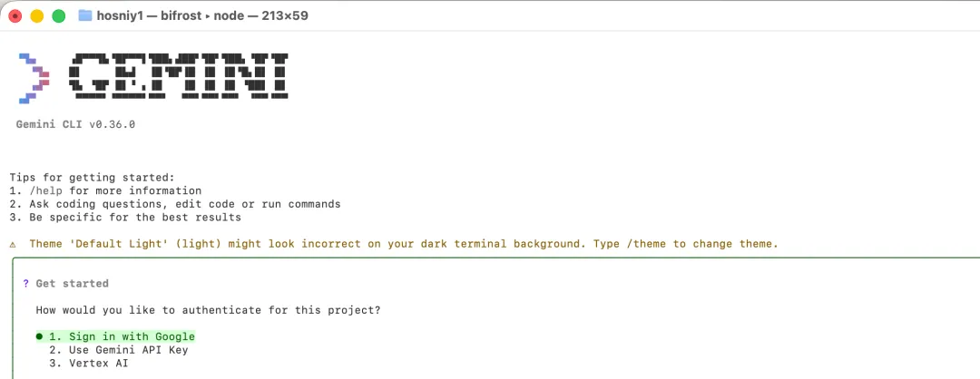Close the terminal window with the red button
Screen dimensions: 980x379
coord(15,15)
